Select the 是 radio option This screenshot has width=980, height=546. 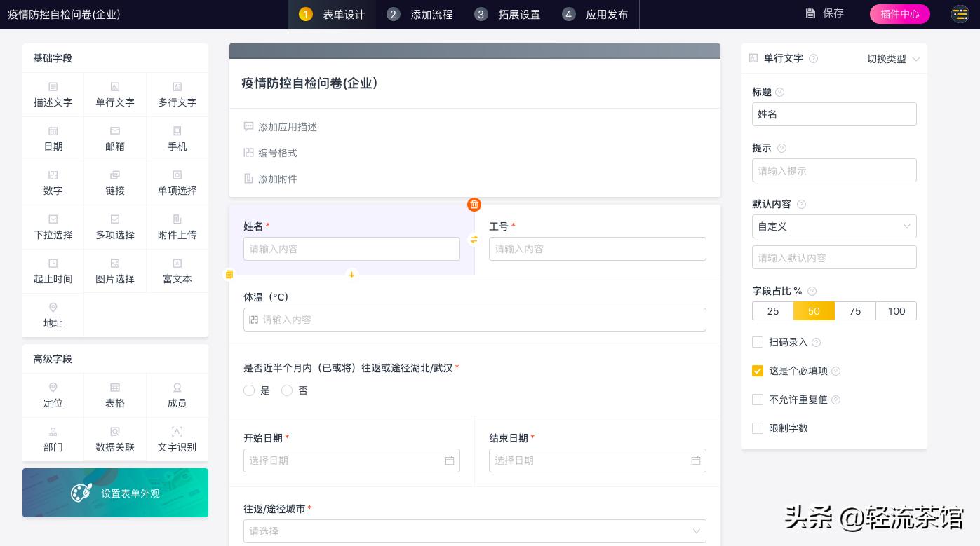coord(249,390)
